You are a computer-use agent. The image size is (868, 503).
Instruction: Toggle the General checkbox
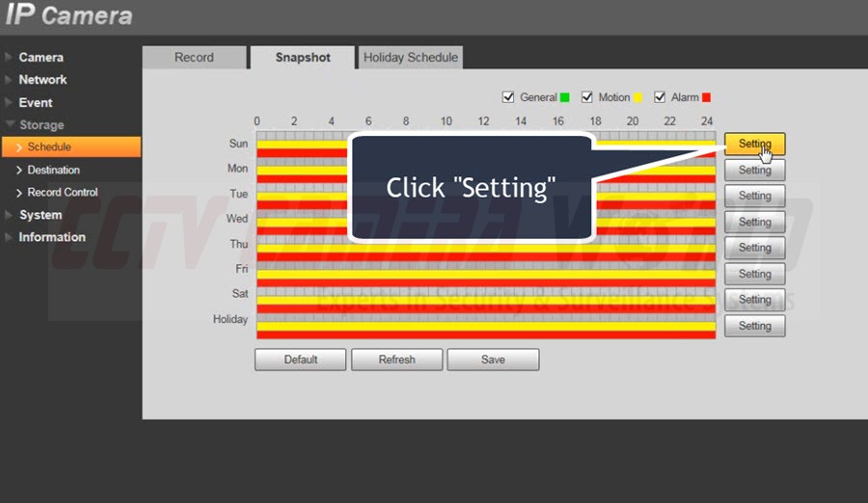(508, 97)
